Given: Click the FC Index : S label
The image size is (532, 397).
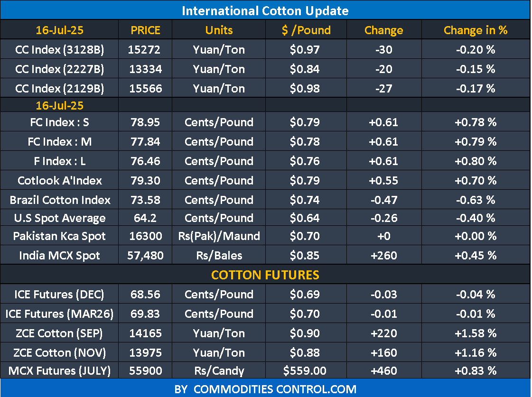Looking at the screenshot, I should tap(59, 122).
